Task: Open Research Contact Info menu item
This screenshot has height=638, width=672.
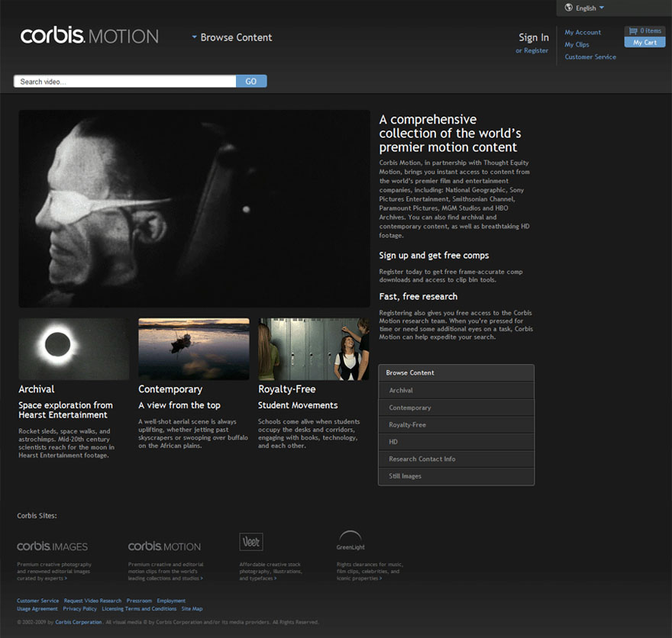Action: click(456, 459)
